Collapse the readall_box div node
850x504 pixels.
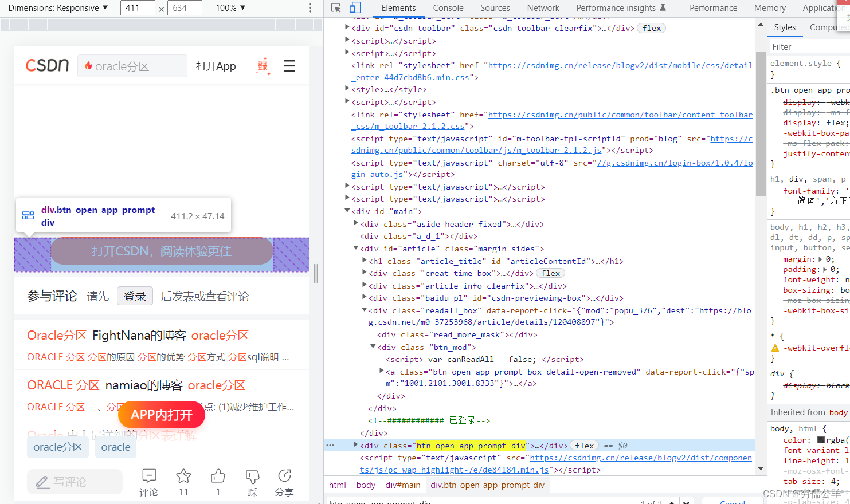point(364,310)
